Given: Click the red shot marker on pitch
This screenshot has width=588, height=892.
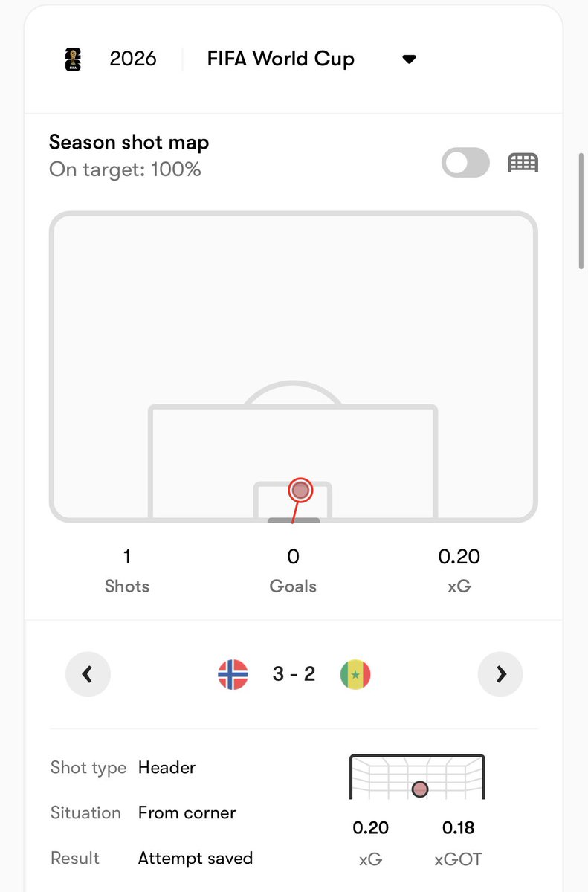Looking at the screenshot, I should 300,490.
